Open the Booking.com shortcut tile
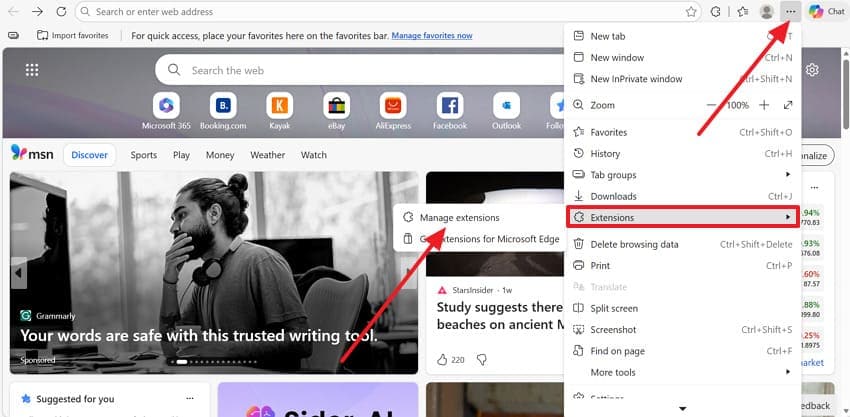 223,111
